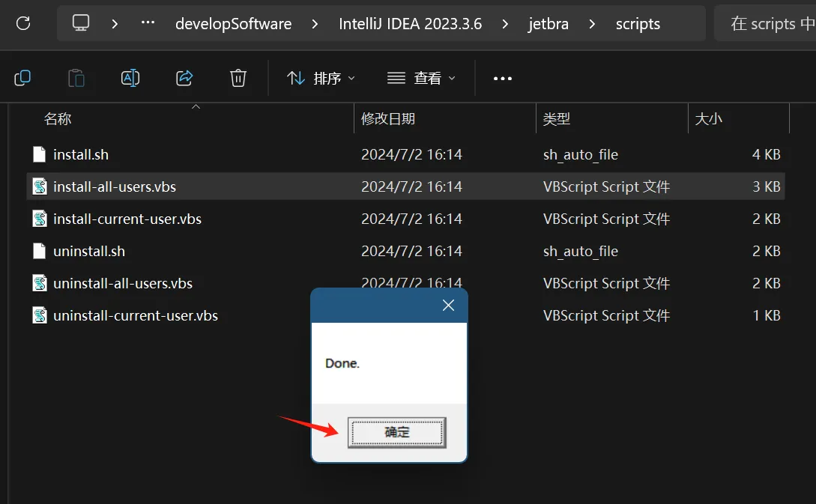
Task: Sort by 大小 column header
Action: (708, 119)
